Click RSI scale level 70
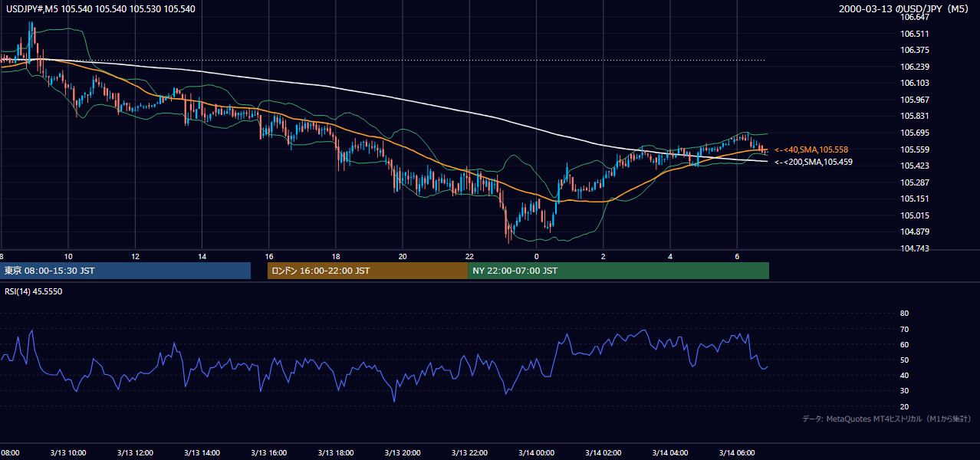Image resolution: width=980 pixels, height=460 pixels. (x=904, y=329)
